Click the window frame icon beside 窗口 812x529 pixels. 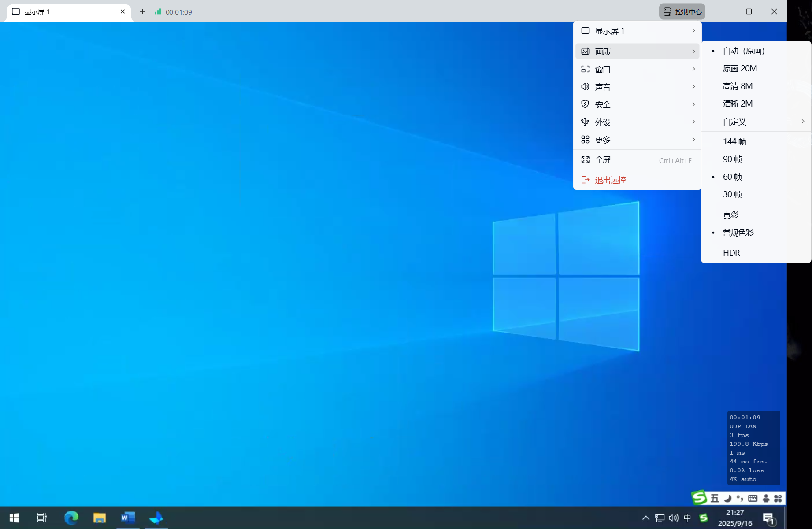(x=585, y=69)
